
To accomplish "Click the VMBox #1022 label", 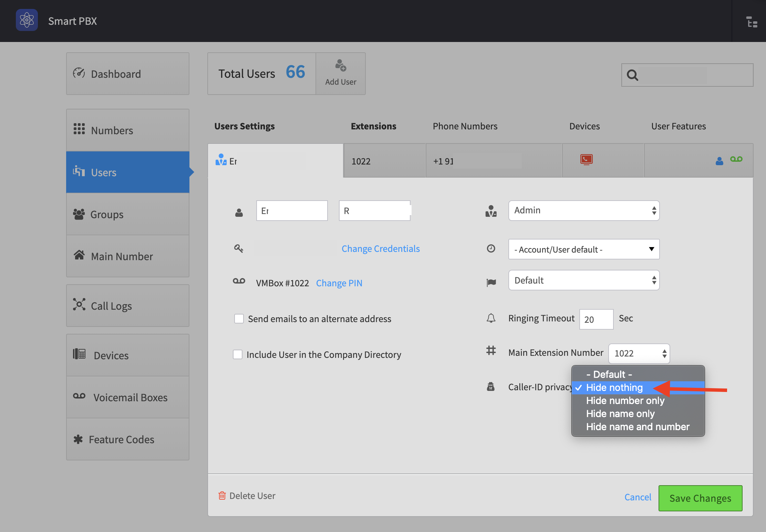I will (x=282, y=283).
